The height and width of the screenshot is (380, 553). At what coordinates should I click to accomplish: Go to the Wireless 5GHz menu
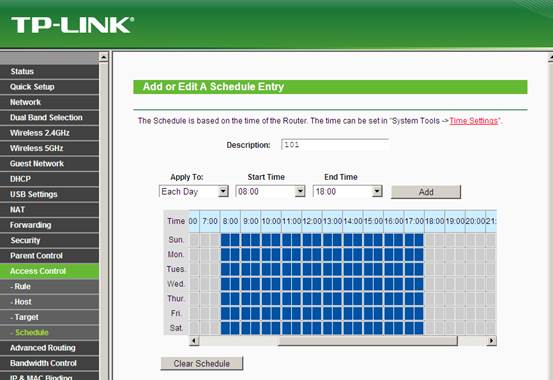point(49,148)
